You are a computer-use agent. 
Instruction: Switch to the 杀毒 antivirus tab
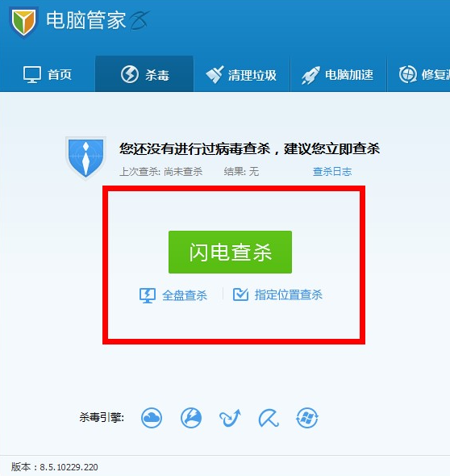(x=144, y=74)
